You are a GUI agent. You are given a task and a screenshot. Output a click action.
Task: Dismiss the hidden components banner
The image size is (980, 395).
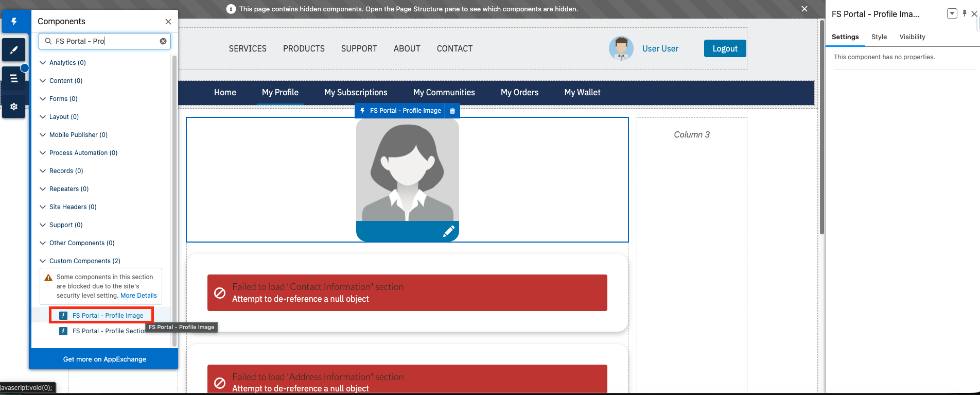tap(804, 9)
